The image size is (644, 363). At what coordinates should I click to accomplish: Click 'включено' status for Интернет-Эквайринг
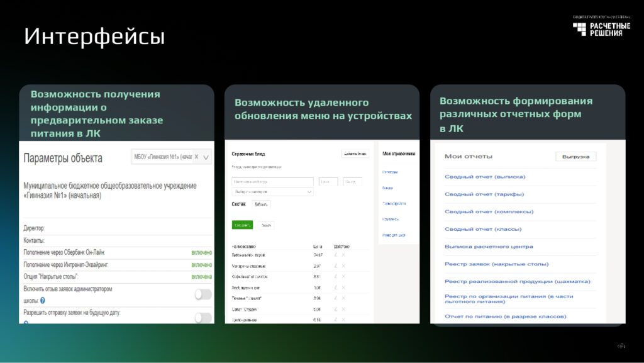202,265
